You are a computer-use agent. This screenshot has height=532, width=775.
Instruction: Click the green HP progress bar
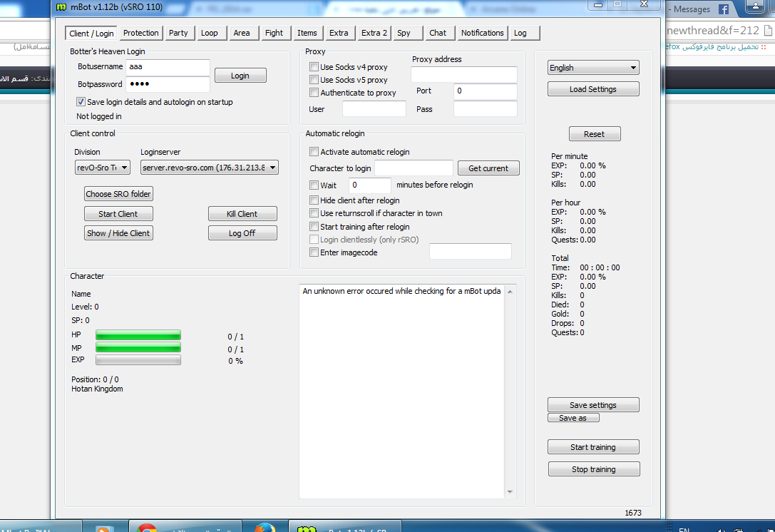coord(138,335)
